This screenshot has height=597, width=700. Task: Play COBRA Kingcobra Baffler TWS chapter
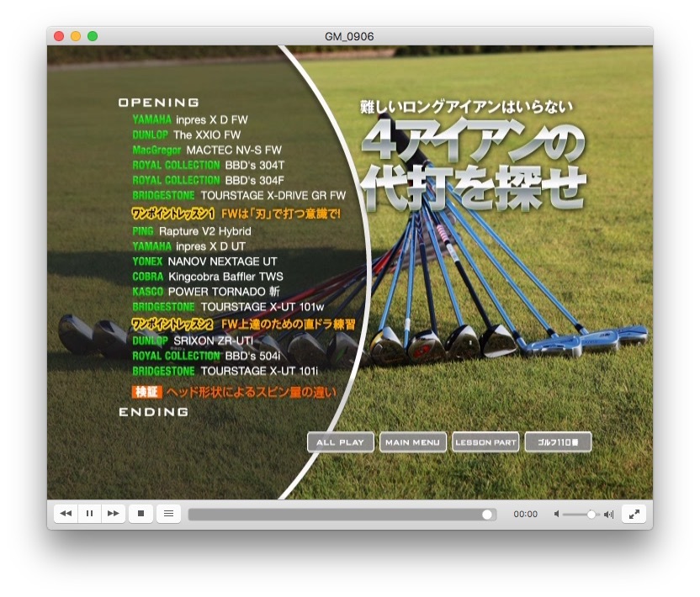point(208,277)
